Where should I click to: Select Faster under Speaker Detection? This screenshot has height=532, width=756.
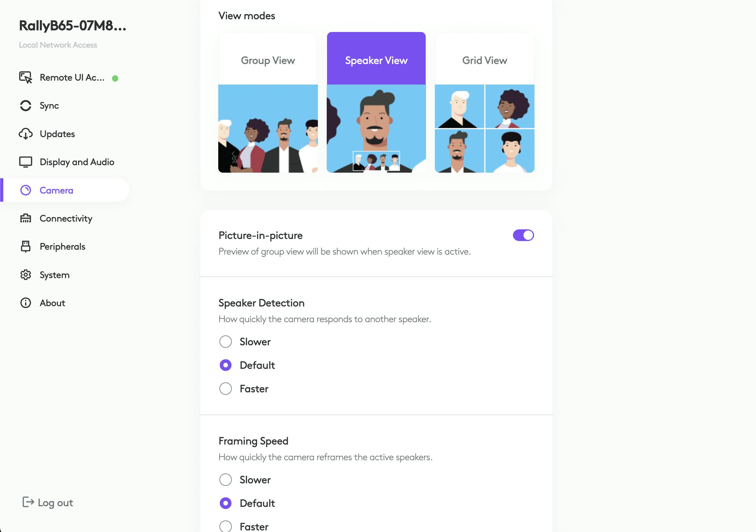click(225, 388)
